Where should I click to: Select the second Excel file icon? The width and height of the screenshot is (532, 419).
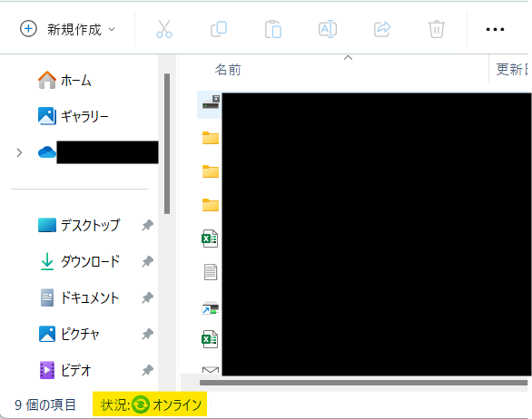coord(210,339)
